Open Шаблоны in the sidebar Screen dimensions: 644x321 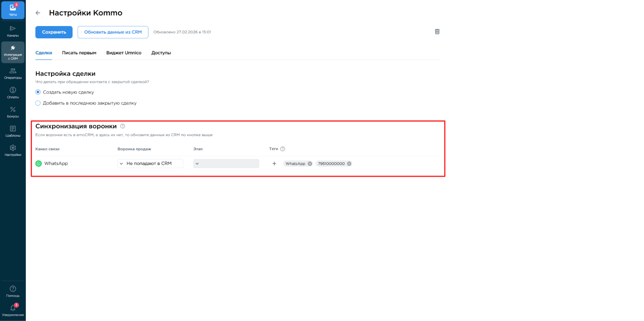[x=13, y=131]
